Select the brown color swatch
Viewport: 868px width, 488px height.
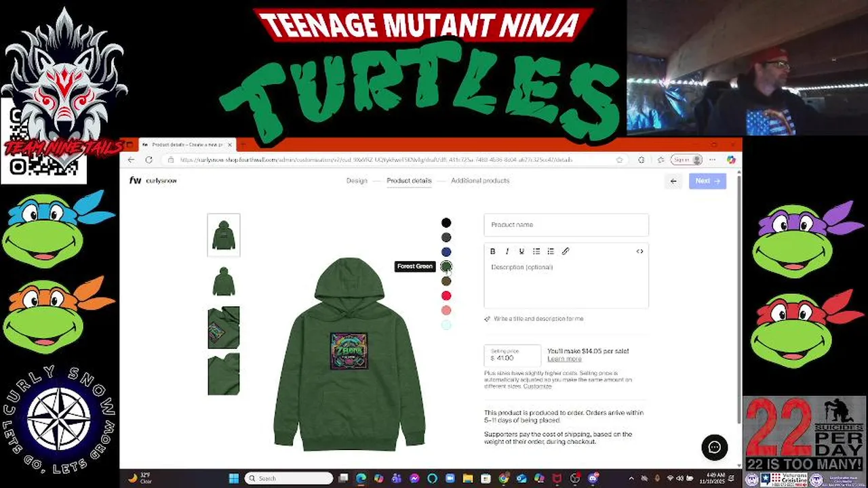pyautogui.click(x=446, y=281)
